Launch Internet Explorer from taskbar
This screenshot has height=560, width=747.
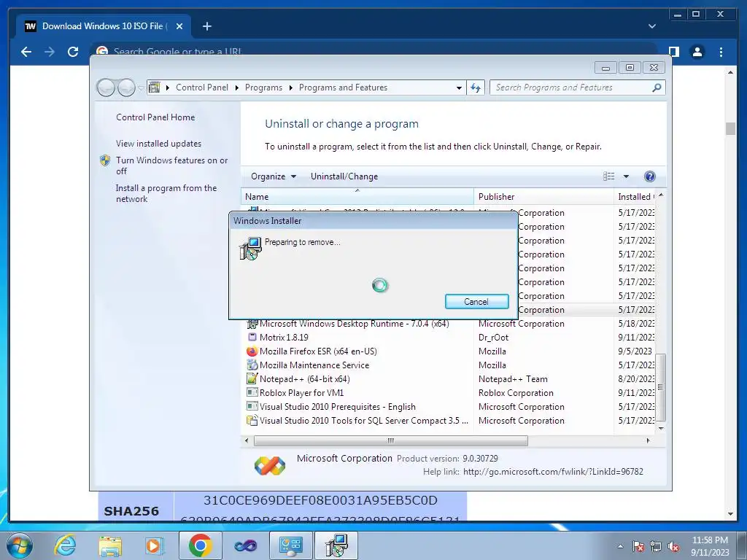[x=64, y=545]
